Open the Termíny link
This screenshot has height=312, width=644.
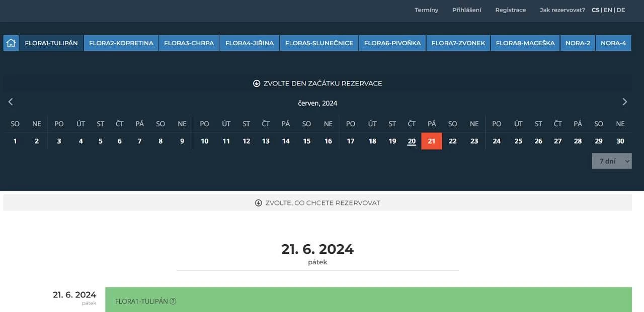point(426,10)
